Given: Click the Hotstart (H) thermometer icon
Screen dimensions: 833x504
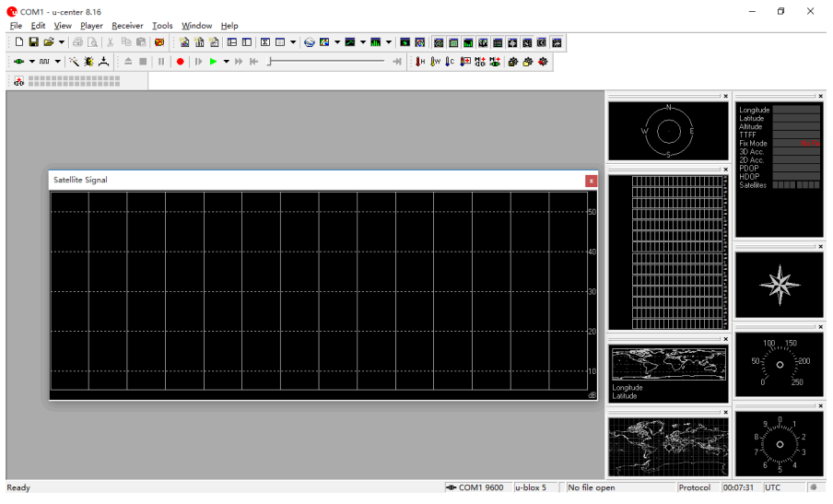Looking at the screenshot, I should click(x=420, y=62).
